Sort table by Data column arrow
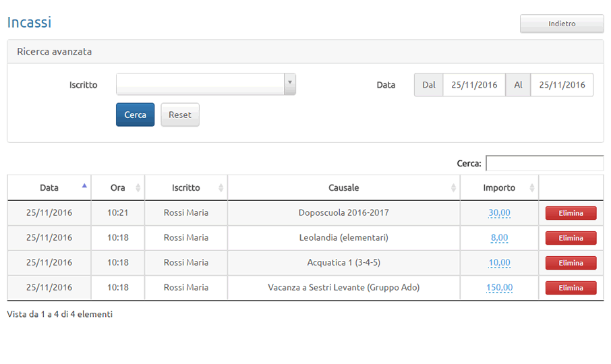 coord(84,186)
